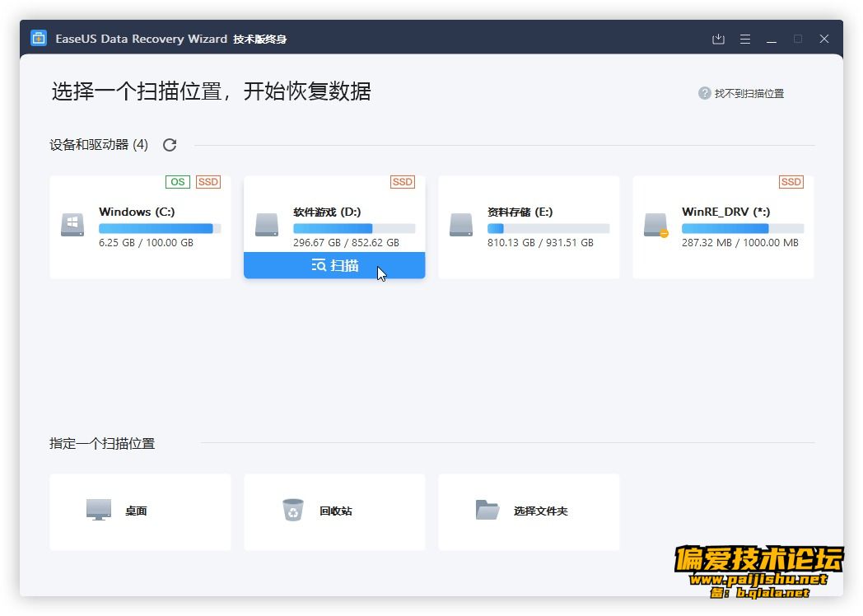Click the 287.32 MB / 1000.00 MB text
Screen dimensions: 863x616
click(740, 243)
